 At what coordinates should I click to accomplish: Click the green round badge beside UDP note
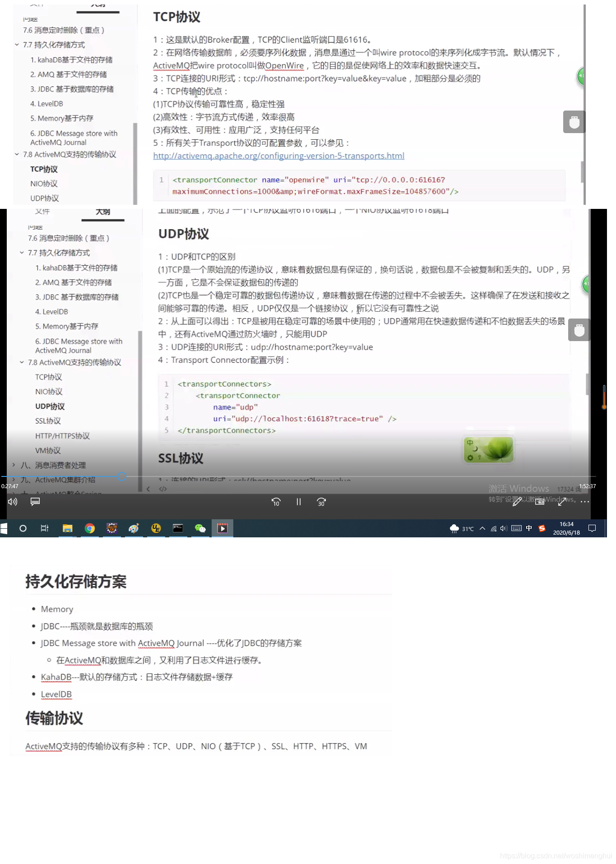coord(586,284)
